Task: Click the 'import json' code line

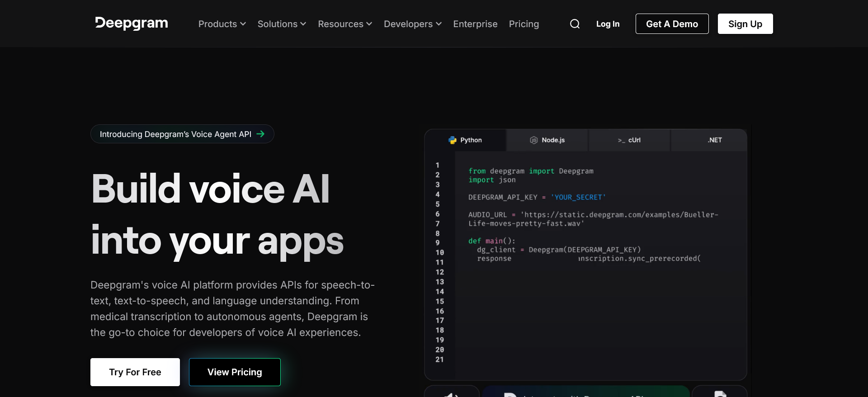Action: (492, 180)
